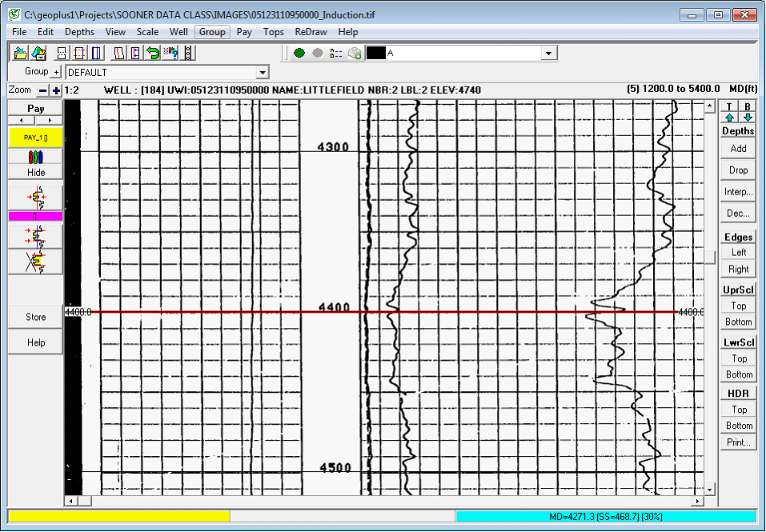Click the green undo arrow icon
This screenshot has height=532, width=766.
coord(152,53)
